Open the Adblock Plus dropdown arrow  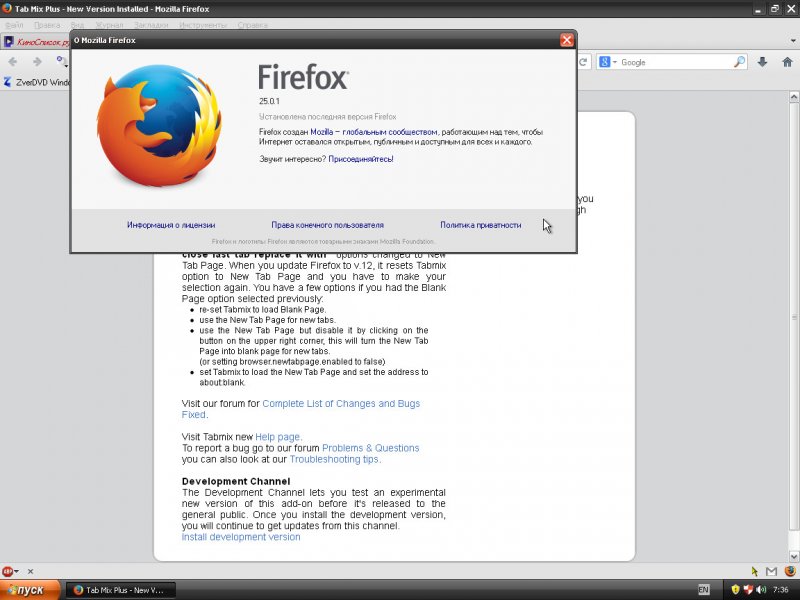(16, 571)
